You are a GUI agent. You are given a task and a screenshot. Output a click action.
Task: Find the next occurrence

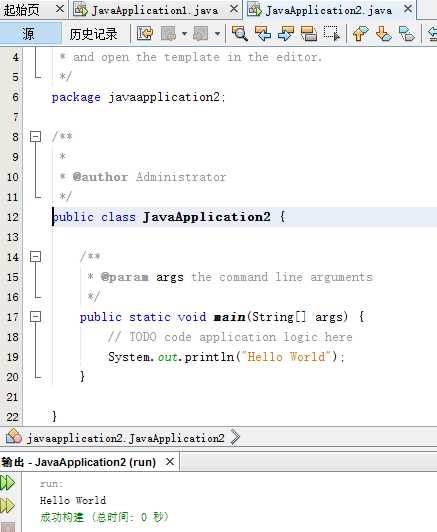point(286,33)
